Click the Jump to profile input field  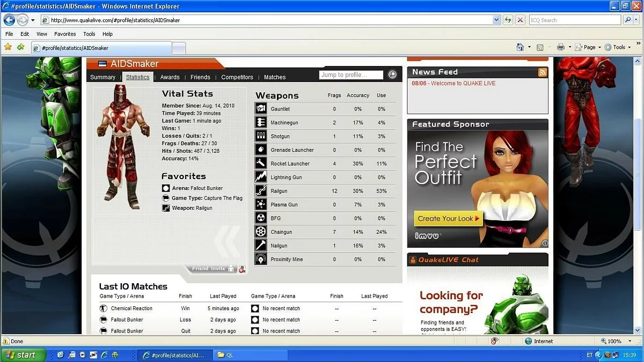point(351,75)
